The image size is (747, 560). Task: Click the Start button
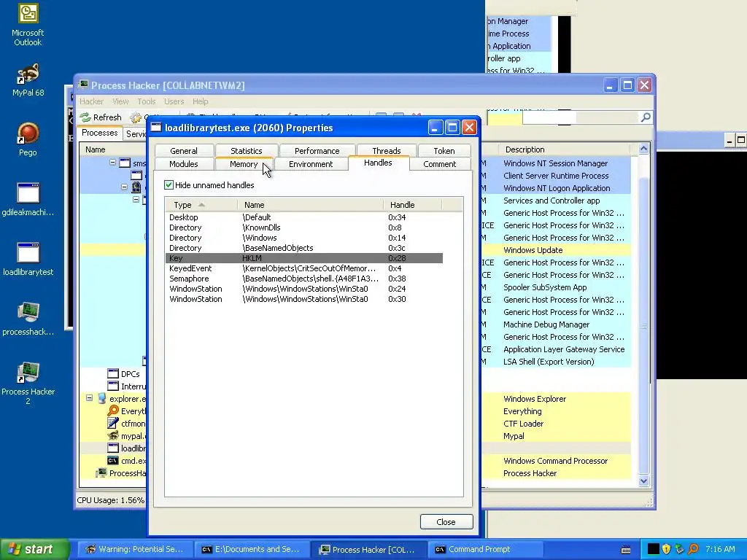coord(35,549)
